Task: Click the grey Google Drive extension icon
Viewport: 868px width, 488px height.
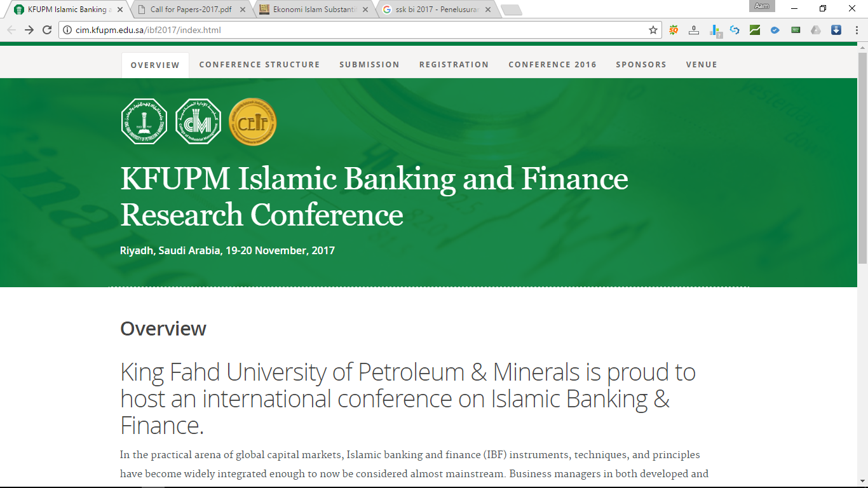Action: [816, 30]
